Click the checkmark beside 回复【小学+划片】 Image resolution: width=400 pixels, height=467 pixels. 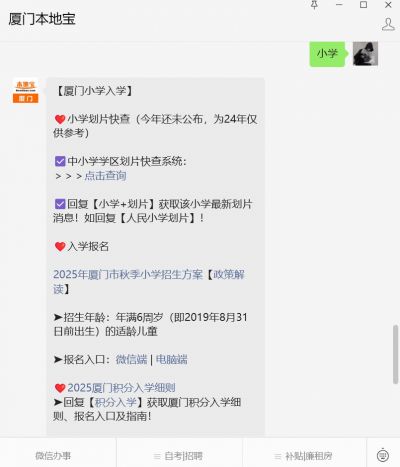(x=60, y=204)
